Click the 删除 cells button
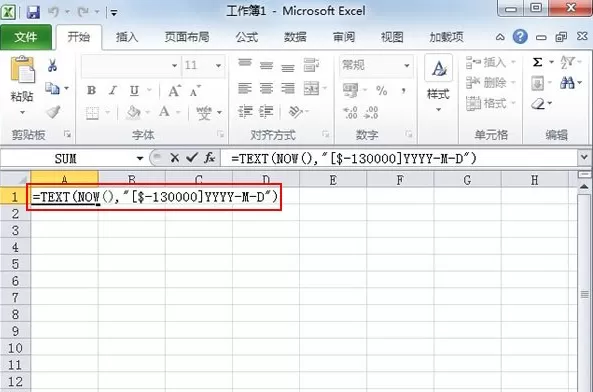593x392 pixels. click(491, 82)
